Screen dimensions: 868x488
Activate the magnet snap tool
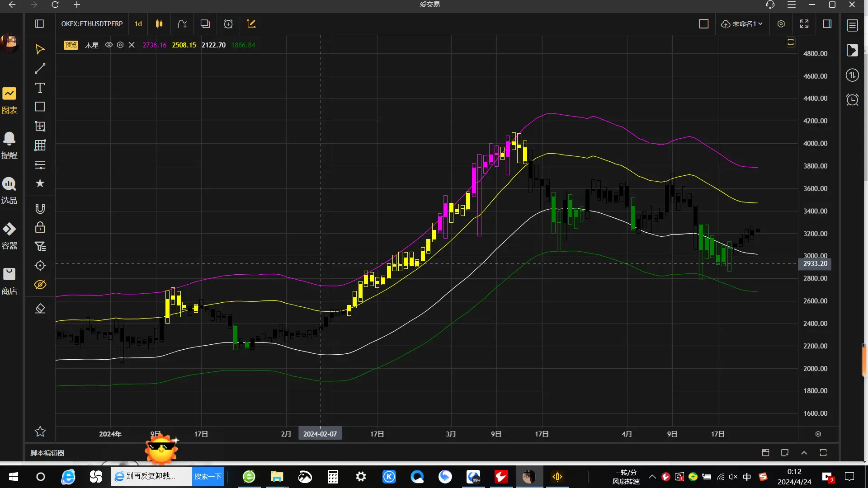pos(40,208)
